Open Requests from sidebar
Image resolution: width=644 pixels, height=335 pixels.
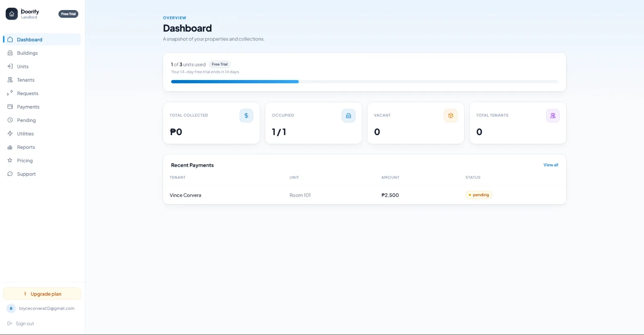coord(42,93)
